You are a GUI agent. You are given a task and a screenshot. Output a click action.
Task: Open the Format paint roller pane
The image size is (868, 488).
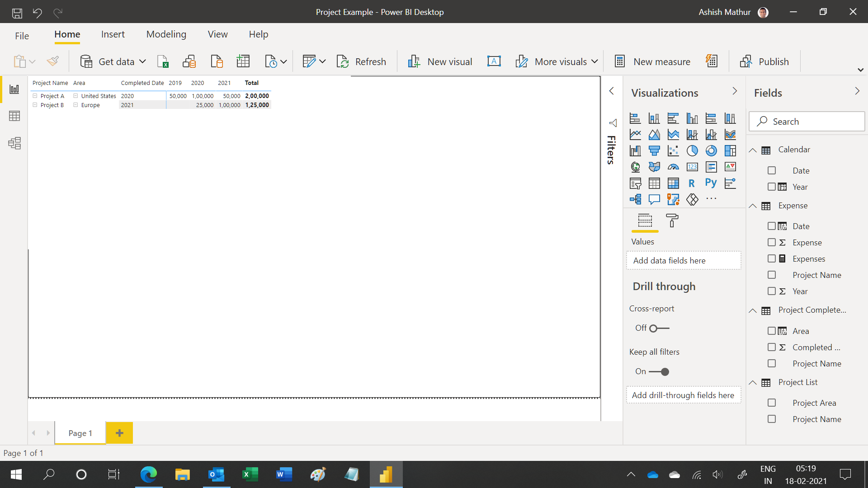point(672,221)
